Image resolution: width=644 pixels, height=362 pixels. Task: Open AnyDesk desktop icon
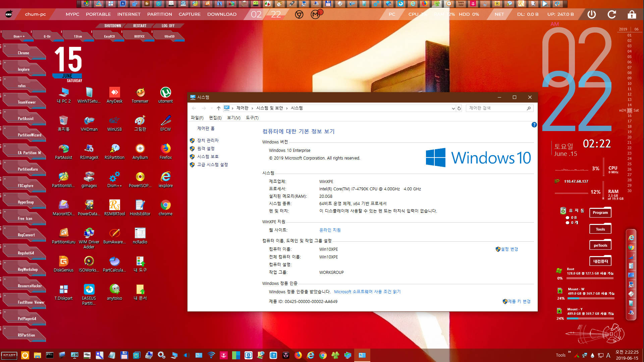pos(114,95)
